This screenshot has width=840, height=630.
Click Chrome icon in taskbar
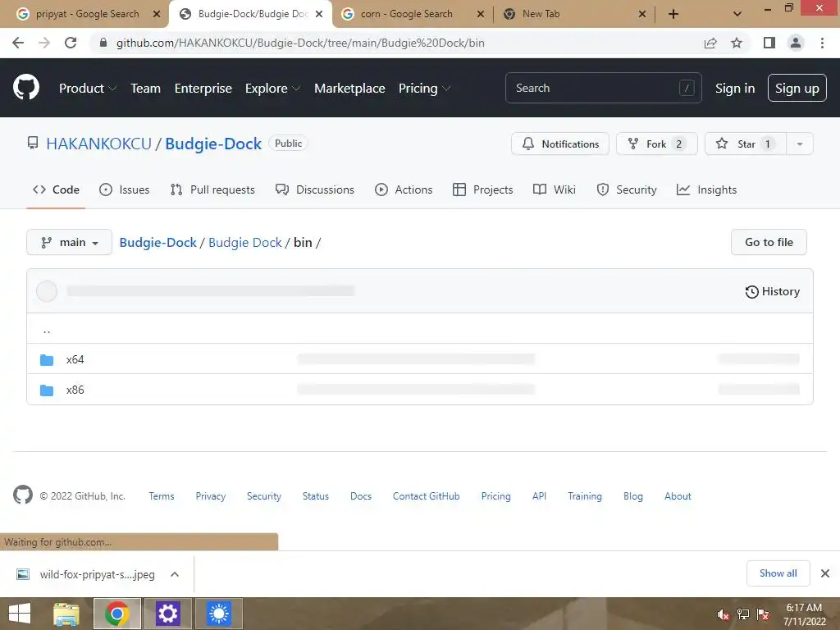coord(117,614)
